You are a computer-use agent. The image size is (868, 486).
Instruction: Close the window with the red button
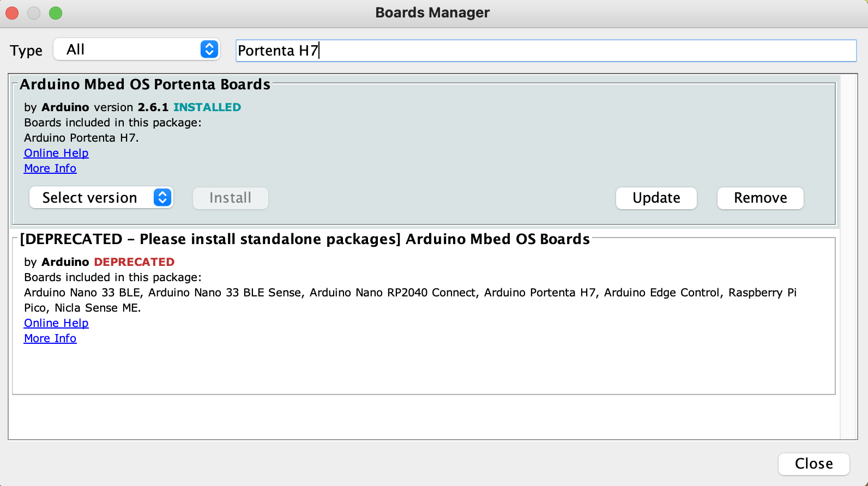12,13
